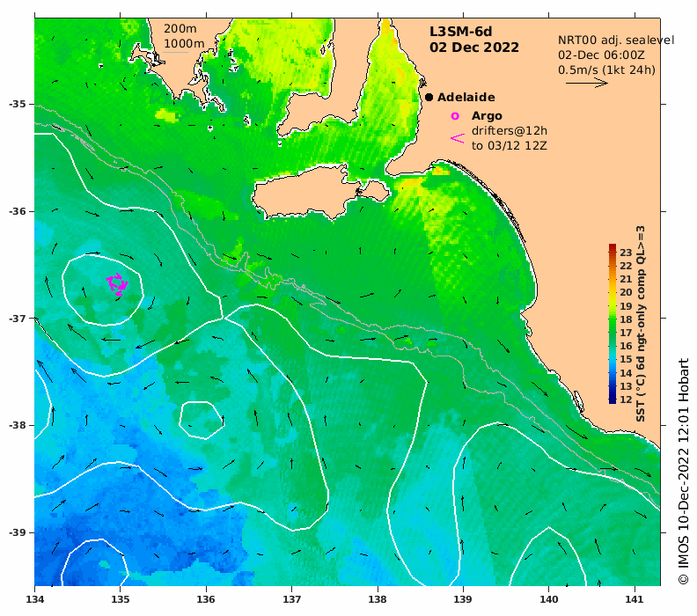Click the '0.5m/s (1kt 24h)' scale text

[606, 70]
